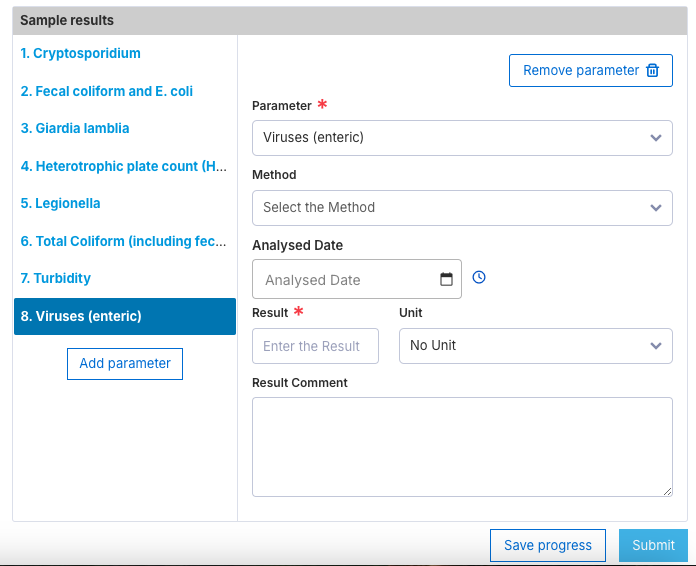Select the highlighted 8. Viruses (enteric) item
Image resolution: width=696 pixels, height=566 pixels.
pyautogui.click(x=125, y=316)
